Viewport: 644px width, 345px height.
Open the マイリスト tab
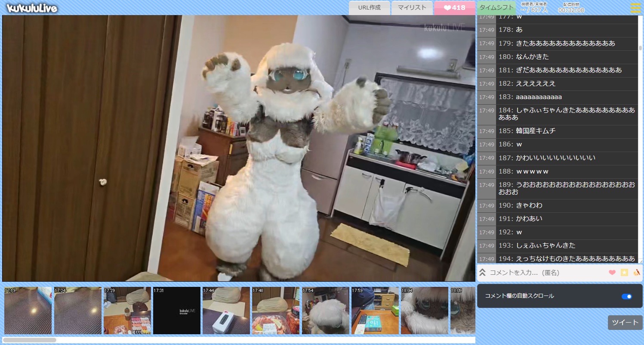coord(412,8)
